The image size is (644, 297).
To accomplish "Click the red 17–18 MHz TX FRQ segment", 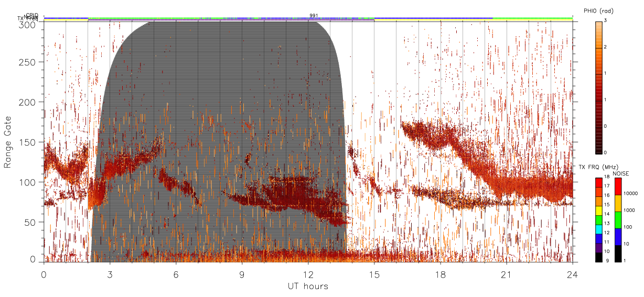I will point(599,182).
